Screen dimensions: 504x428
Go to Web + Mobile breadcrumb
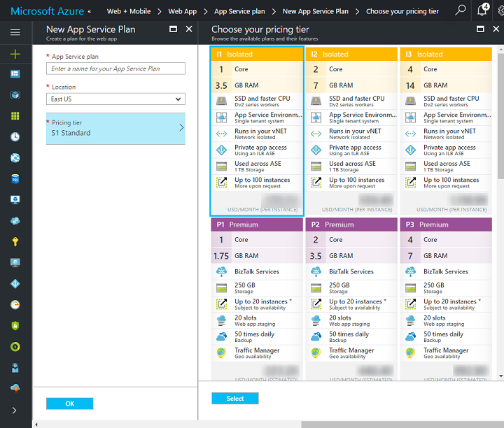click(129, 11)
